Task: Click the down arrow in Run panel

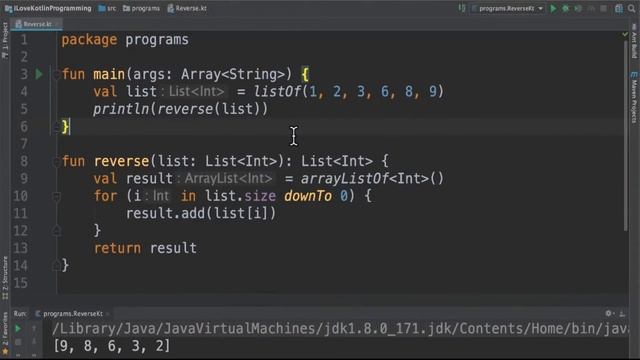Action: pyautogui.click(x=34, y=341)
